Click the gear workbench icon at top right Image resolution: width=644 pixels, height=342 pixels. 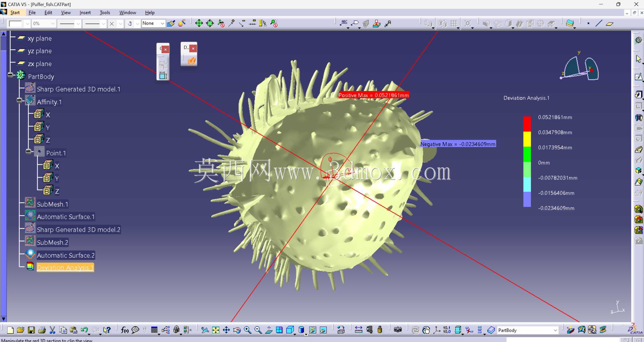click(x=638, y=40)
